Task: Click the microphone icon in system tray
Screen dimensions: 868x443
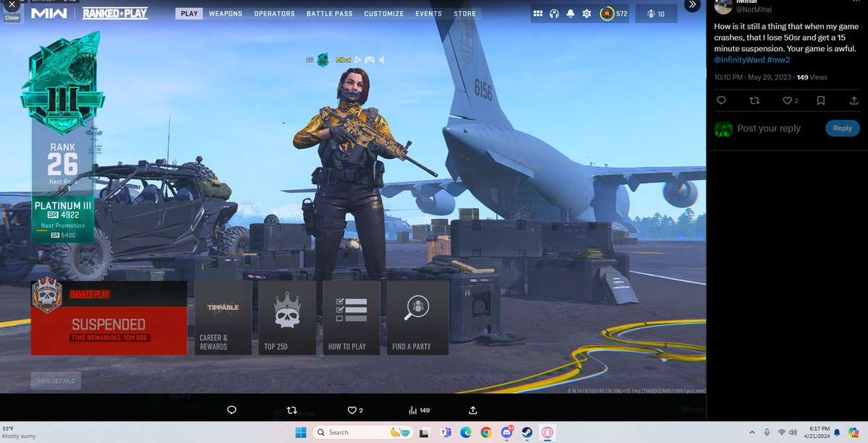Action: click(766, 432)
